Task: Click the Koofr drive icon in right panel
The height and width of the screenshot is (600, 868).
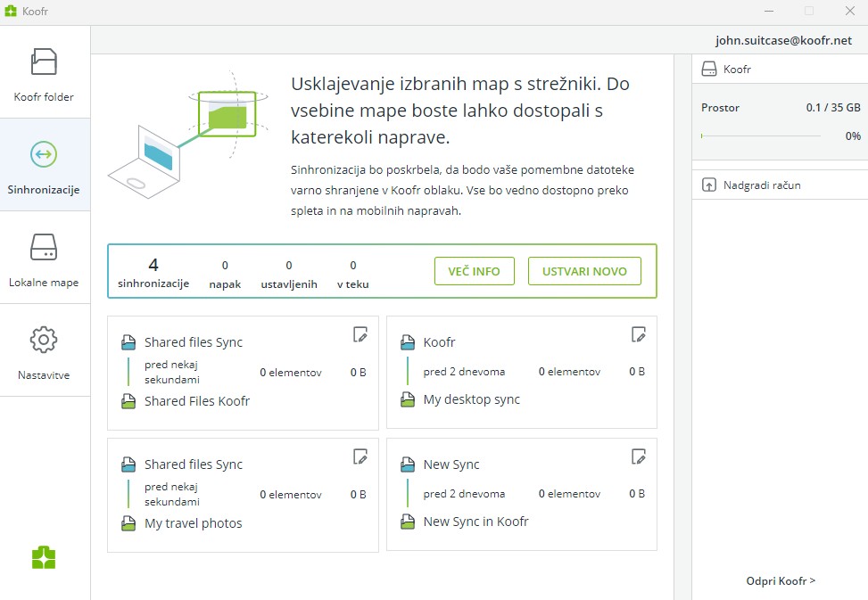Action: (x=709, y=70)
